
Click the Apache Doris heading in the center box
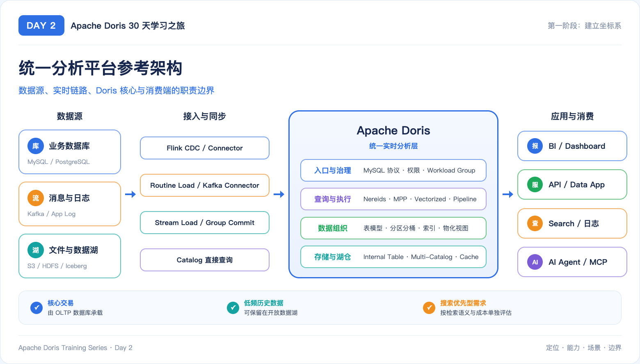click(x=393, y=130)
